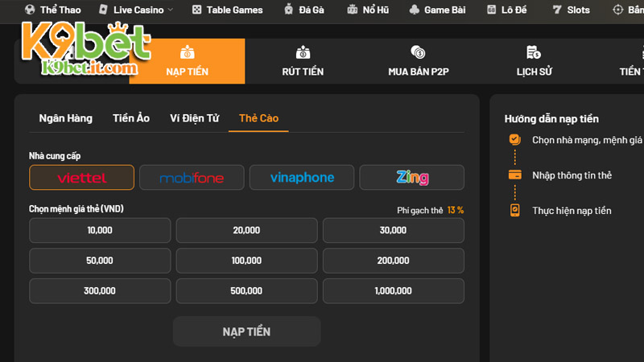Image resolution: width=644 pixels, height=362 pixels.
Task: Open the Lô Đề menu
Action: 507,10
